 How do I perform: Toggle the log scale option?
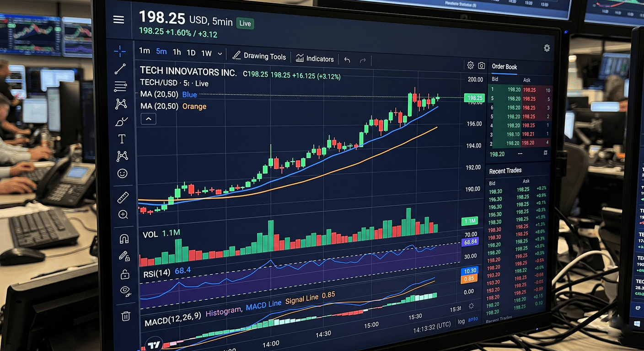[x=461, y=321]
